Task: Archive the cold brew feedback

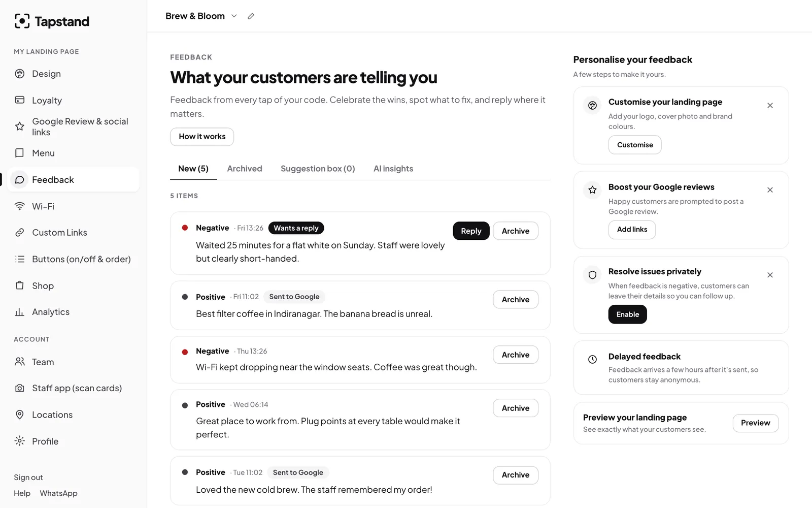Action: pyautogui.click(x=516, y=475)
